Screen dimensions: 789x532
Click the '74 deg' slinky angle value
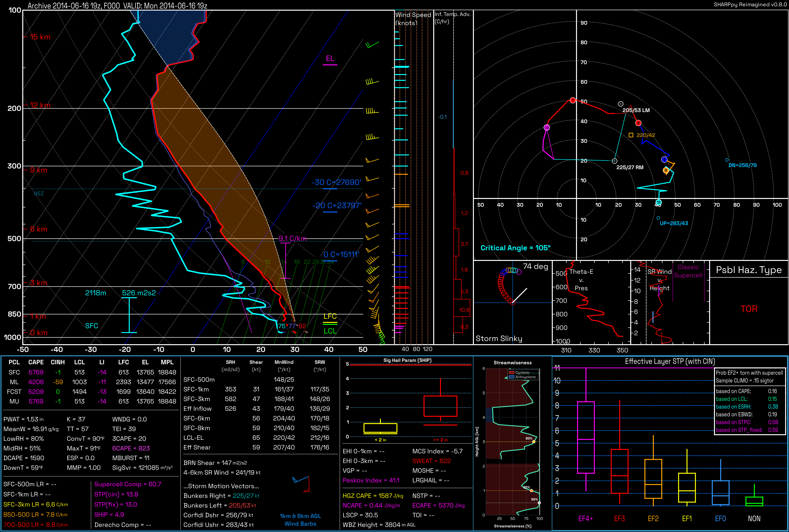coord(535,267)
